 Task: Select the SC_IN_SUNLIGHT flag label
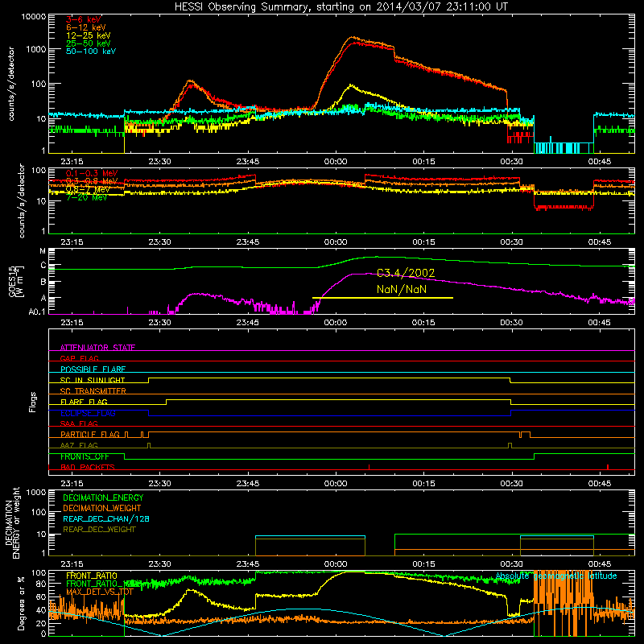(x=93, y=380)
